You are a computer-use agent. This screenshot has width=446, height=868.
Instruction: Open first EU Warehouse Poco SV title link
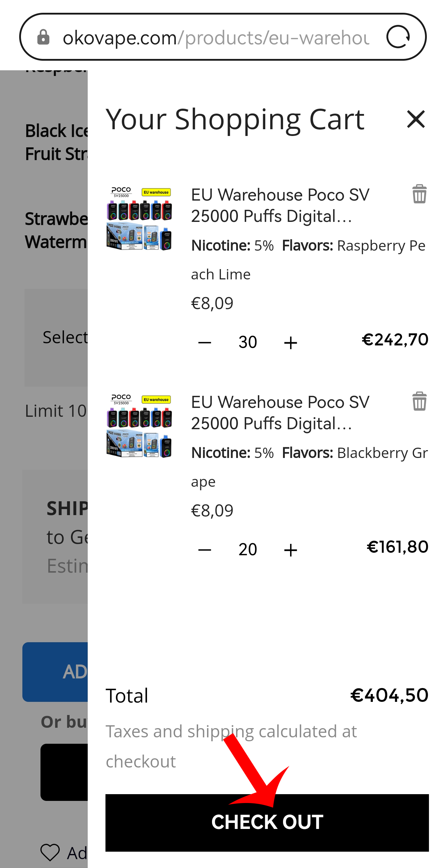[x=280, y=205]
